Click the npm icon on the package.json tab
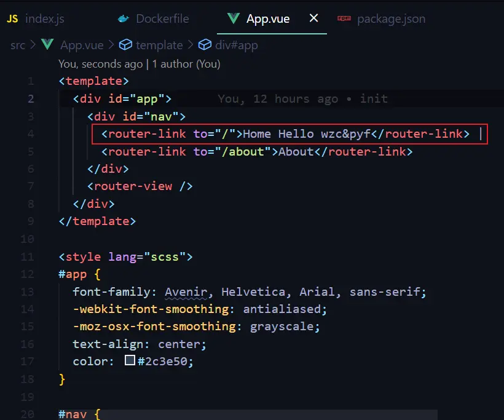 [x=344, y=19]
